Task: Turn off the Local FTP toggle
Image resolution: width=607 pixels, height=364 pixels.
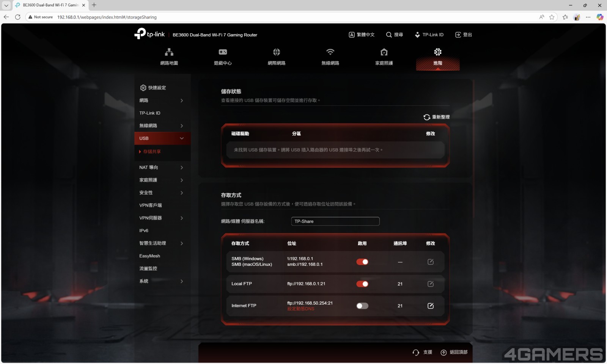Action: (x=362, y=284)
